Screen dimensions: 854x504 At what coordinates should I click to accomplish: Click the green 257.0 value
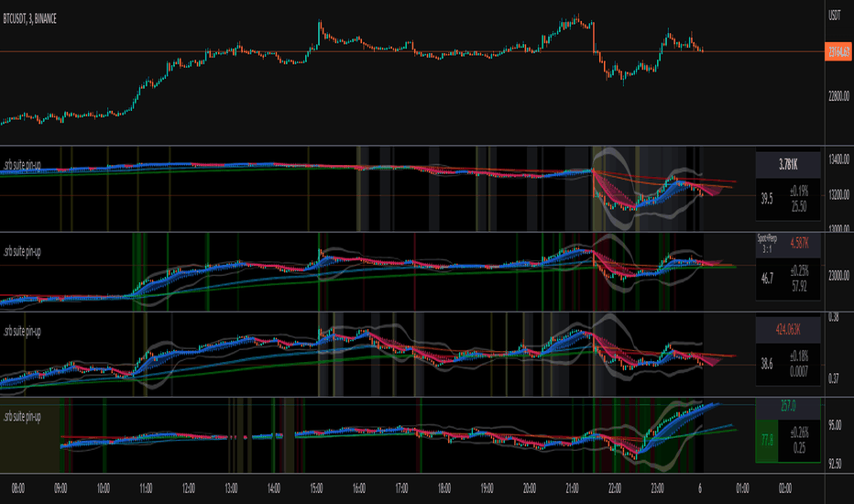[x=788, y=406]
